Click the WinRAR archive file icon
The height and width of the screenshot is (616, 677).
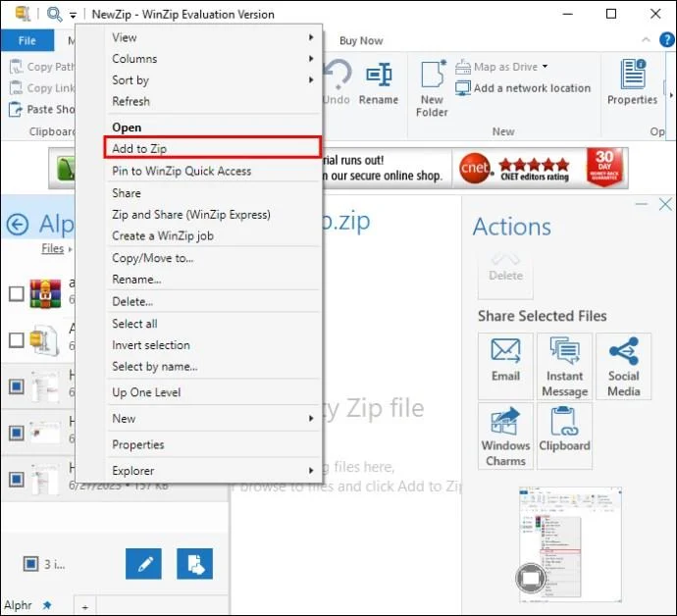45,293
